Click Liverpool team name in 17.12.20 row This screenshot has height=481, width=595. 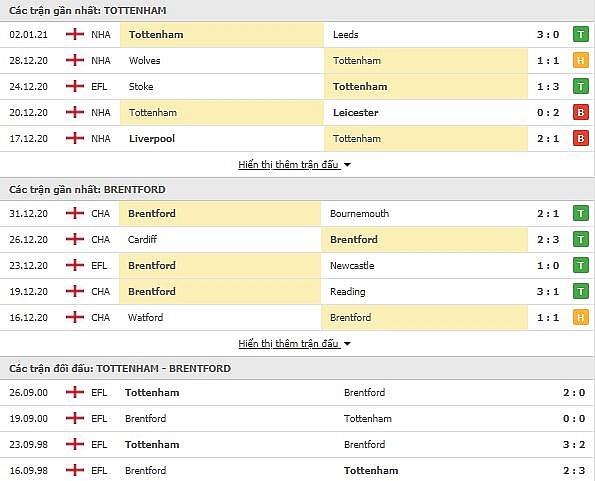click(152, 138)
